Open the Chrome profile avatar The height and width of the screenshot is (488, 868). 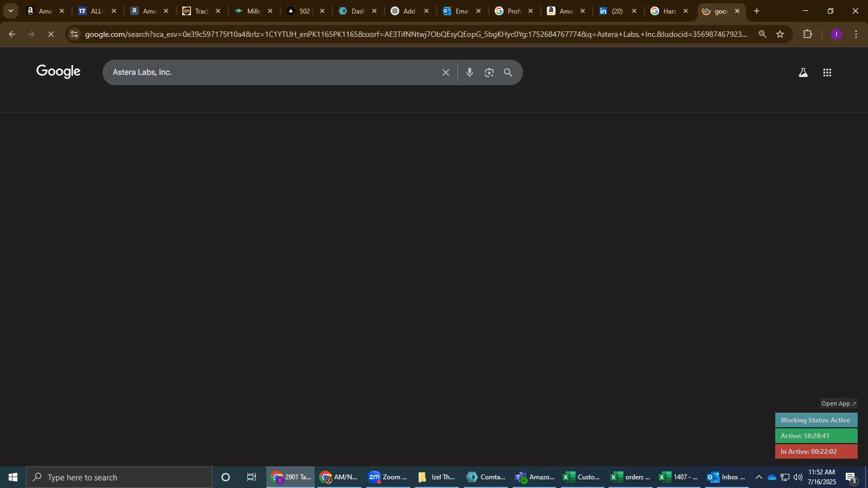(837, 34)
